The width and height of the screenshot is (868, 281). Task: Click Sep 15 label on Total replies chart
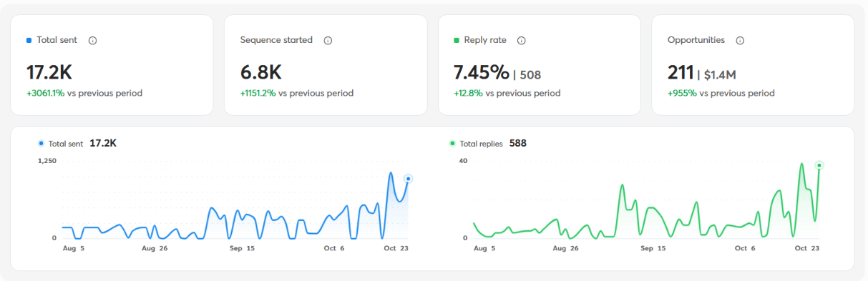click(653, 248)
